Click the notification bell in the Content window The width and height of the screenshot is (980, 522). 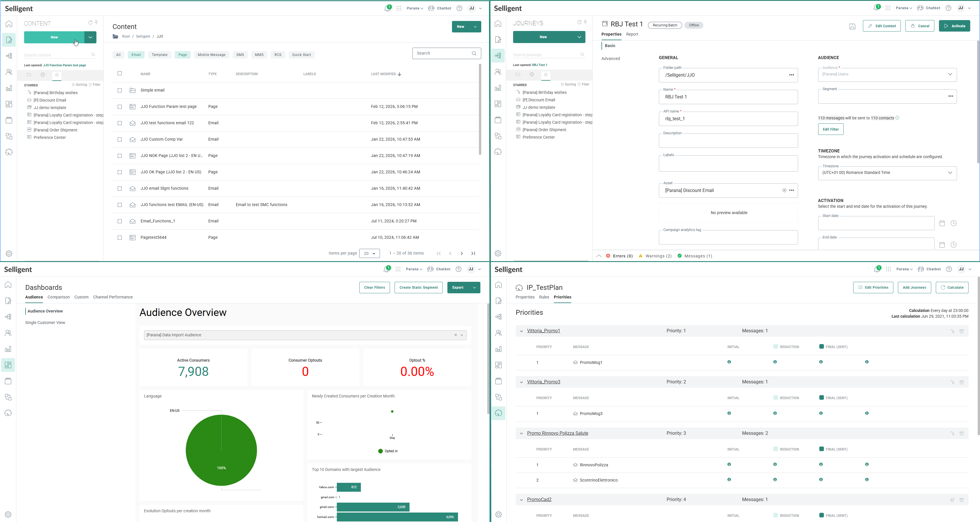(387, 8)
